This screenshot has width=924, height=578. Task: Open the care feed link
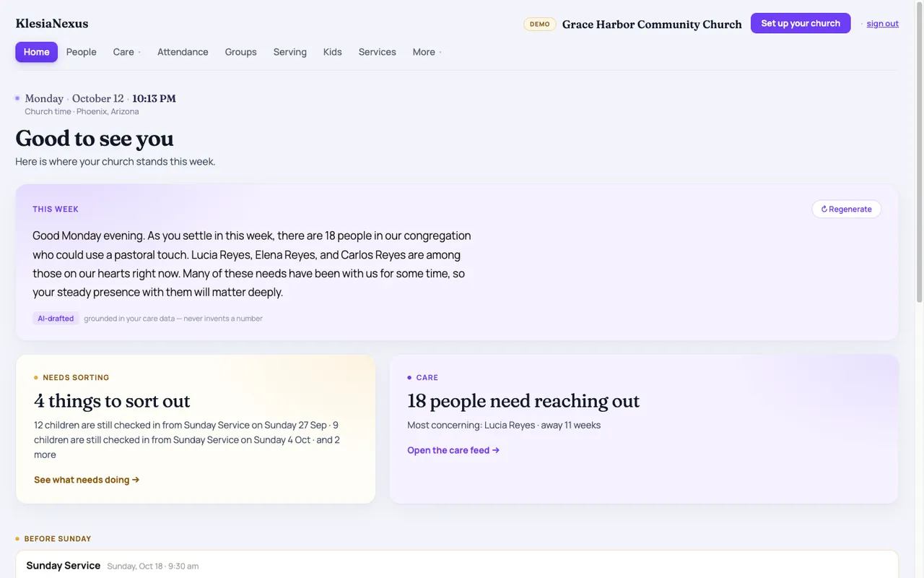coord(453,450)
